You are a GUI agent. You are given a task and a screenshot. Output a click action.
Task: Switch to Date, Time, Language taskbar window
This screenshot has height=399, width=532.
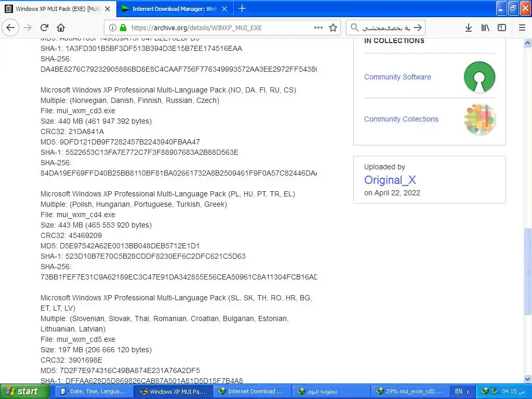point(94,392)
